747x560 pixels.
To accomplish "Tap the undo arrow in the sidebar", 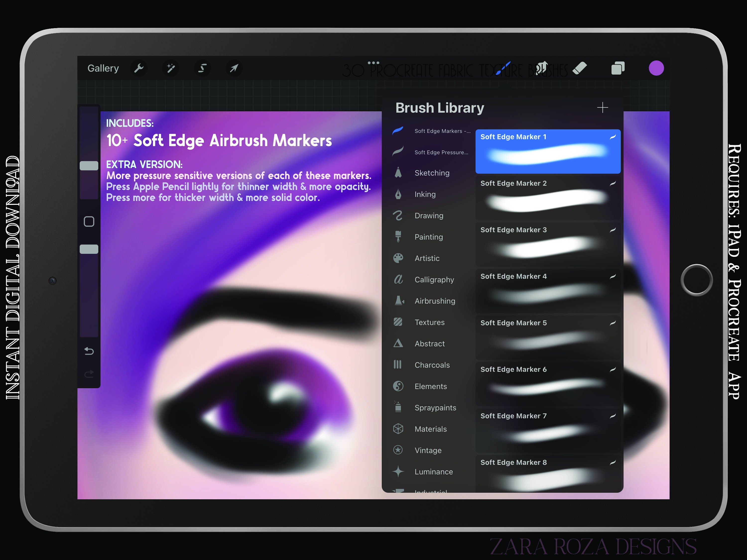I will point(89,351).
